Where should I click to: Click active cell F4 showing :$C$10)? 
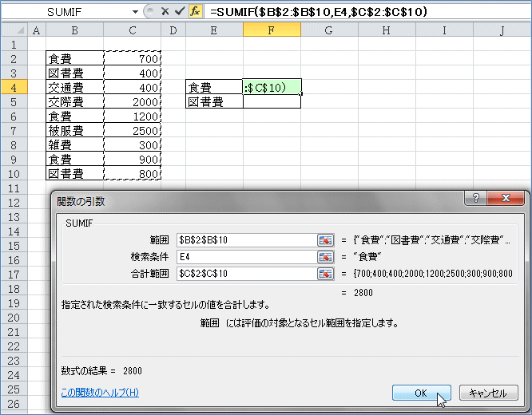pyautogui.click(x=272, y=87)
